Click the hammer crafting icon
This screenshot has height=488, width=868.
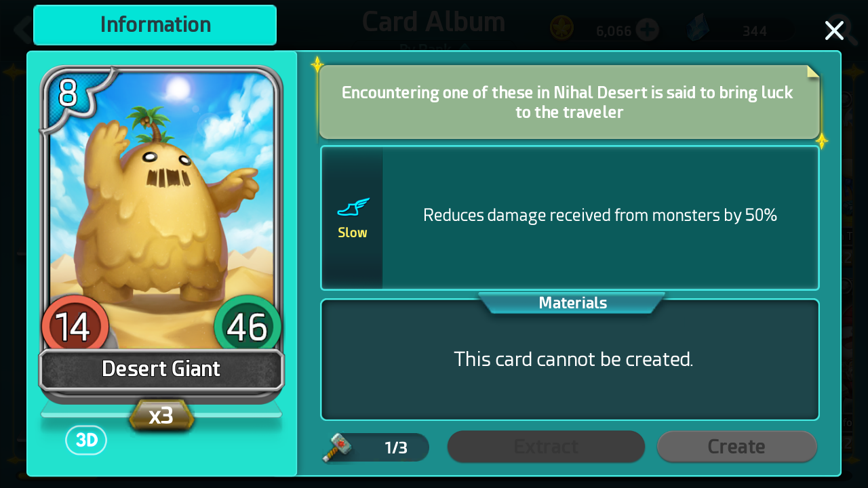[337, 447]
